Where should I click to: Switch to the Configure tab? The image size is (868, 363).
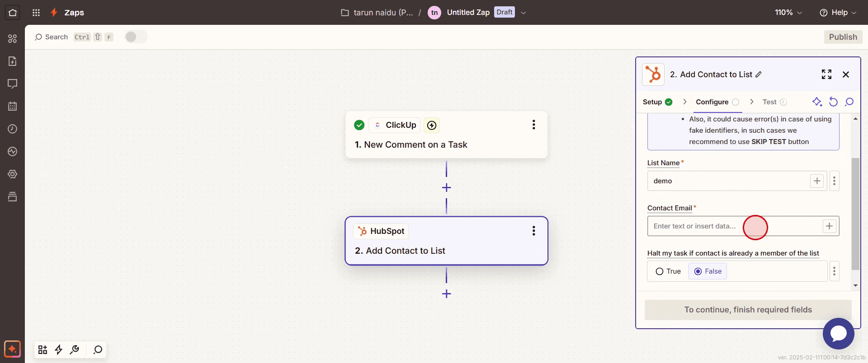point(717,102)
